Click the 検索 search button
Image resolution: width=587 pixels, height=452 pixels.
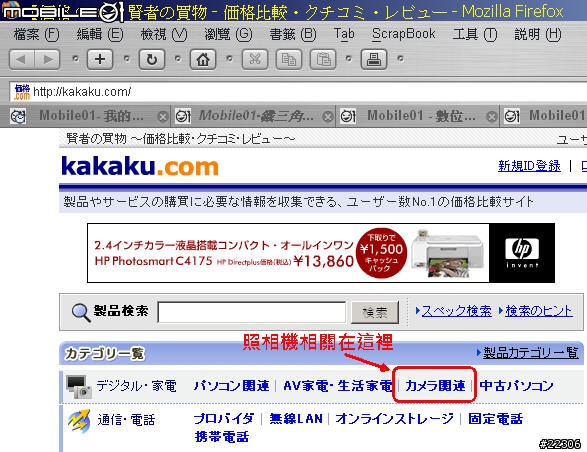tap(375, 312)
